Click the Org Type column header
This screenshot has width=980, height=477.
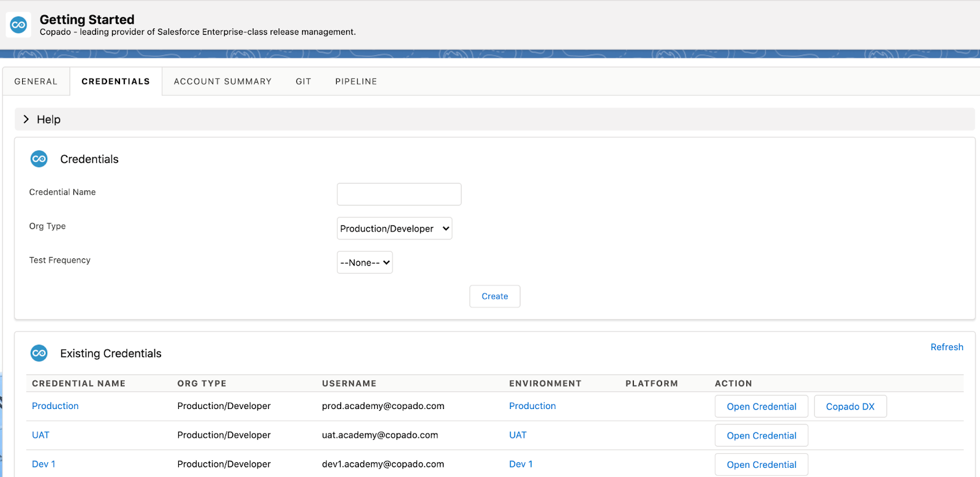coord(202,383)
